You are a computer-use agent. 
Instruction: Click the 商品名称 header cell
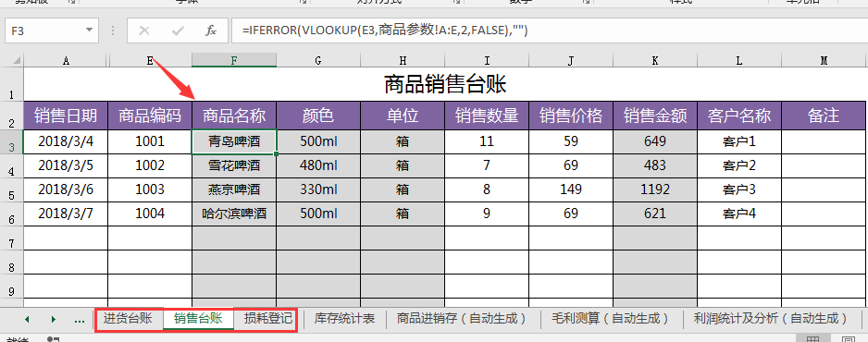click(x=234, y=116)
